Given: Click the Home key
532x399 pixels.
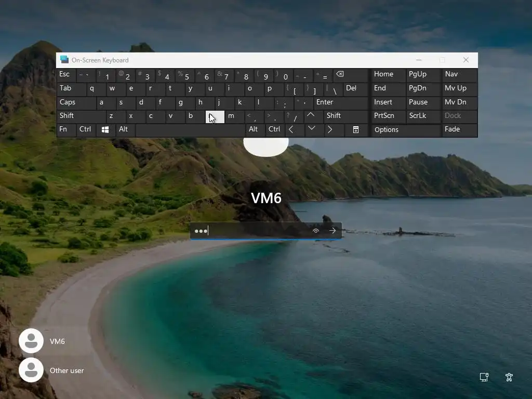Looking at the screenshot, I should [388, 75].
